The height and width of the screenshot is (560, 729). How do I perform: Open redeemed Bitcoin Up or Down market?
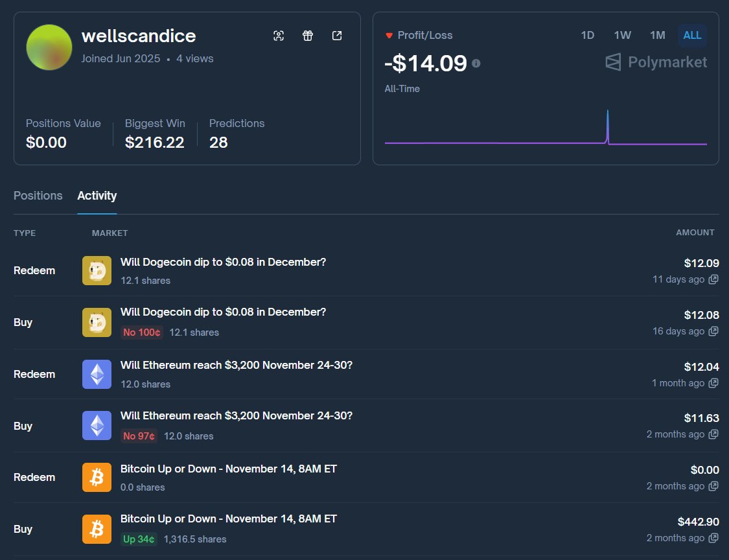[228, 469]
